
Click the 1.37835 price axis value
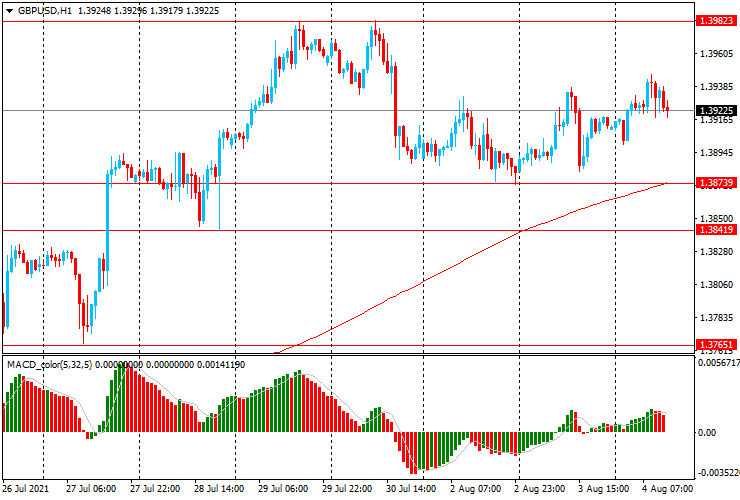click(717, 318)
